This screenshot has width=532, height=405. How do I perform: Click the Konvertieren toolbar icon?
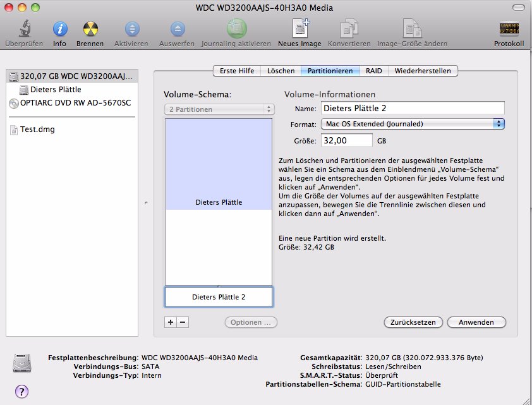[349, 29]
